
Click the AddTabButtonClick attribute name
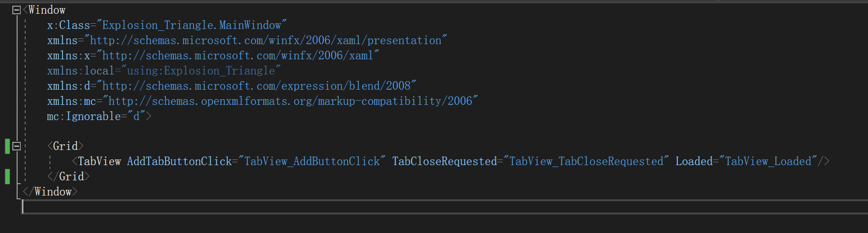click(x=179, y=161)
